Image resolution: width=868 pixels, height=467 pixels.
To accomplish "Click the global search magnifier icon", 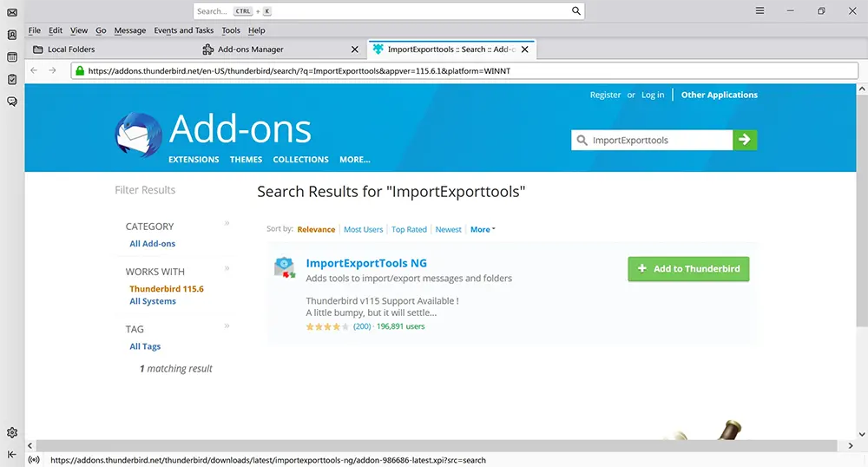I will pyautogui.click(x=576, y=11).
